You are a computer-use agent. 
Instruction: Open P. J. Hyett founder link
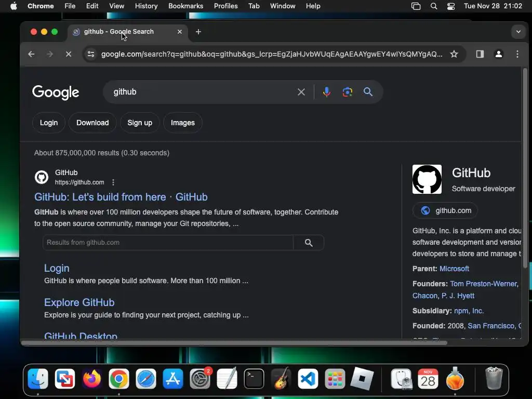pyautogui.click(x=458, y=296)
